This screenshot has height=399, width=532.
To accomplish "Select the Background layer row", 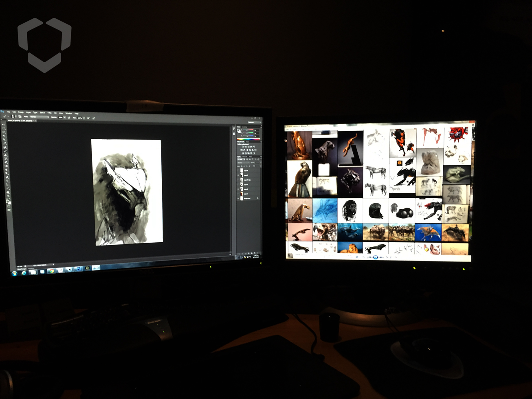I will 248,198.
